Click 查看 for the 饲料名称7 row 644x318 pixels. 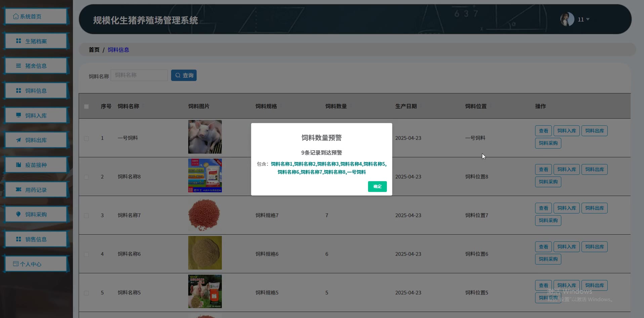(543, 208)
